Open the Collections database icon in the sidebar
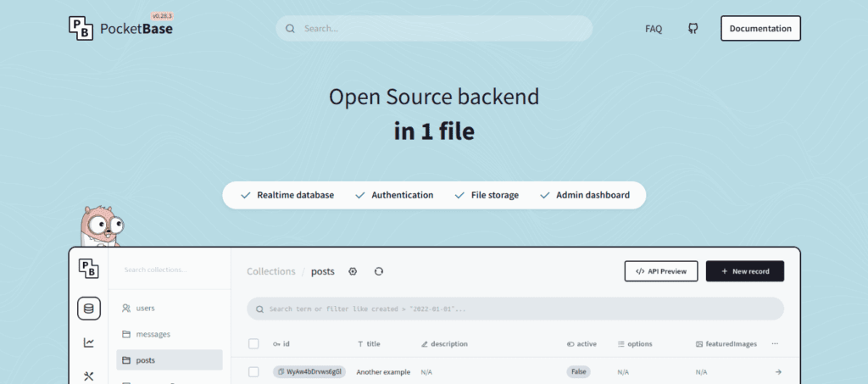 point(88,309)
